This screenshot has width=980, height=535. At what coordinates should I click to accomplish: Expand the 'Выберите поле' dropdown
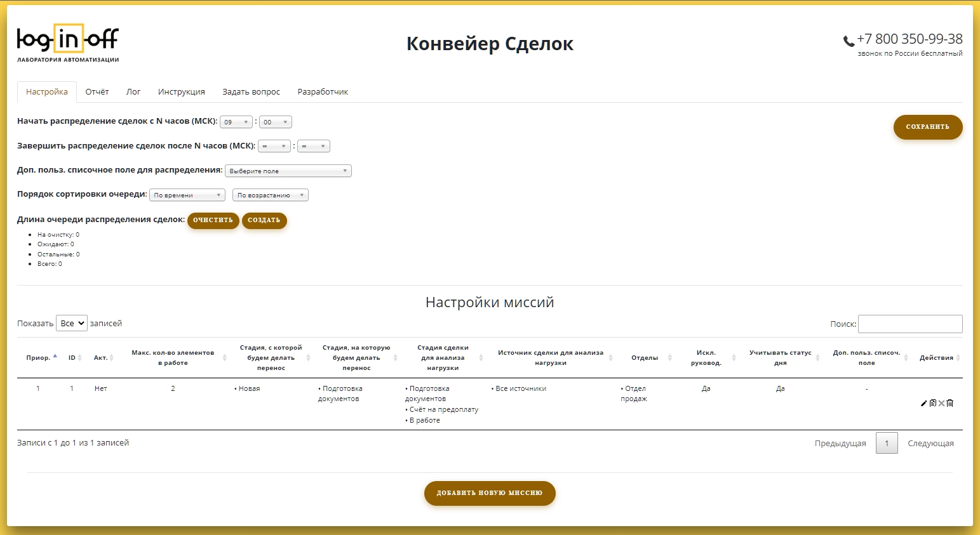tap(288, 171)
